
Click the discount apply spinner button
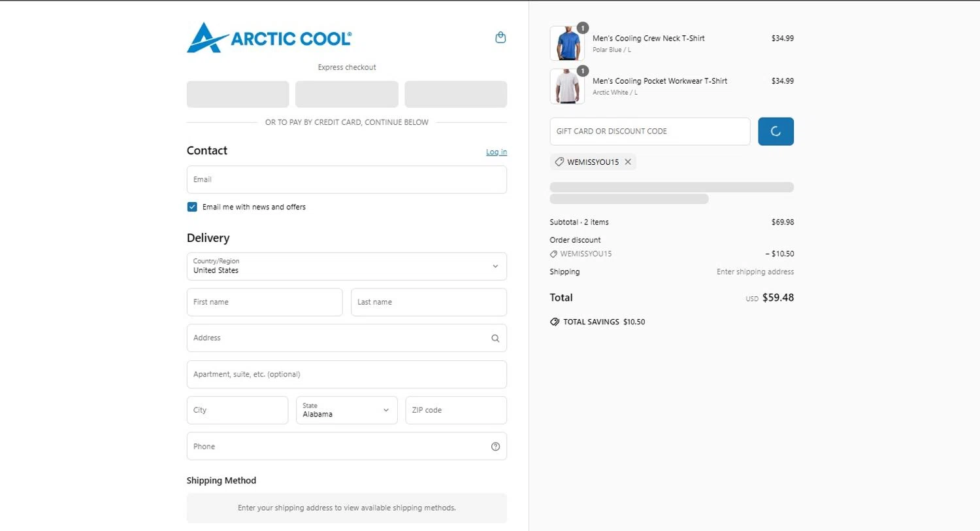click(x=776, y=131)
